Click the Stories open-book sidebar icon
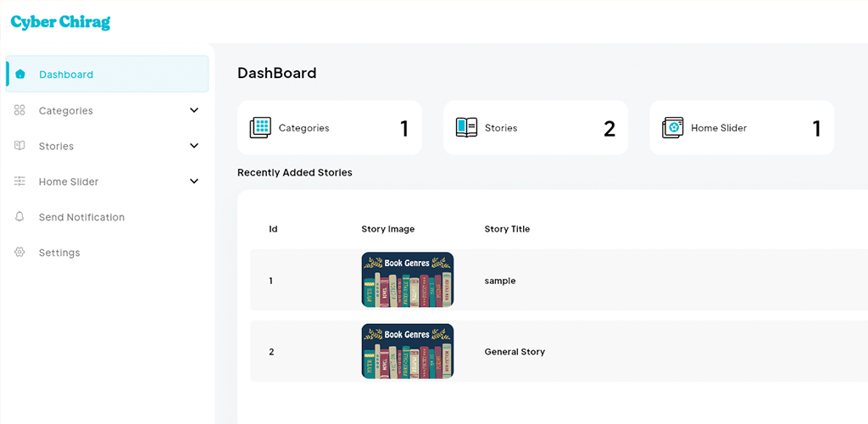Screen dimensions: 868x424 point(20,146)
